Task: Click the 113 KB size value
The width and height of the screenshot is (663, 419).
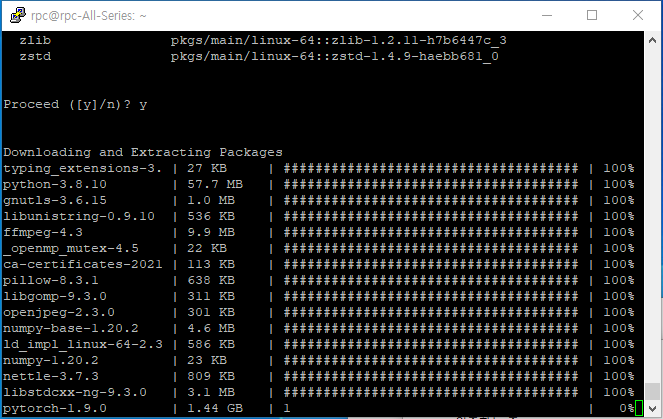Action: 211,264
